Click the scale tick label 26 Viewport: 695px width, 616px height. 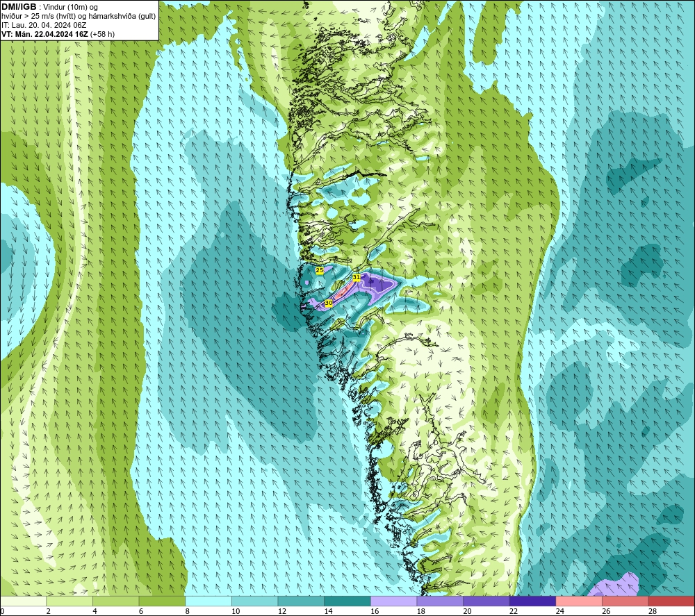click(606, 612)
